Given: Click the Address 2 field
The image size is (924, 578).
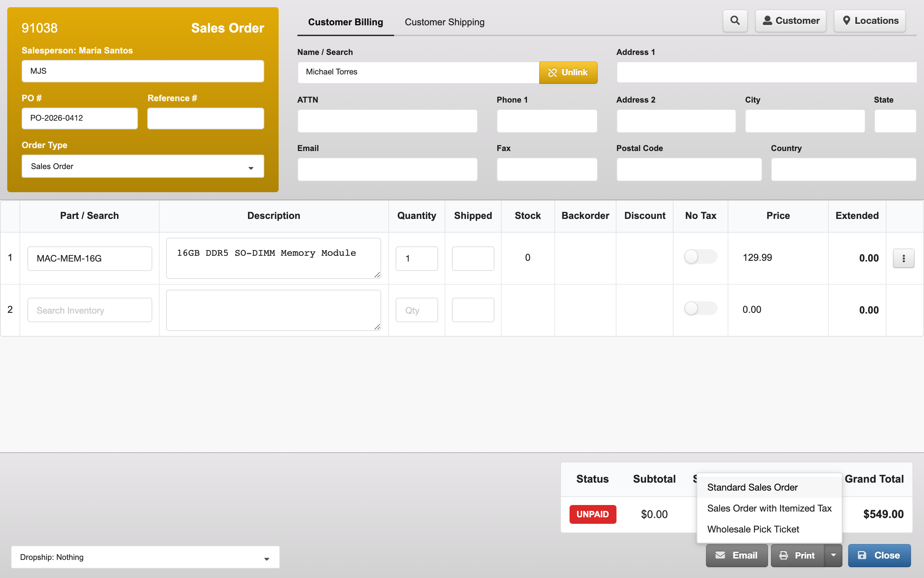Looking at the screenshot, I should 676,121.
